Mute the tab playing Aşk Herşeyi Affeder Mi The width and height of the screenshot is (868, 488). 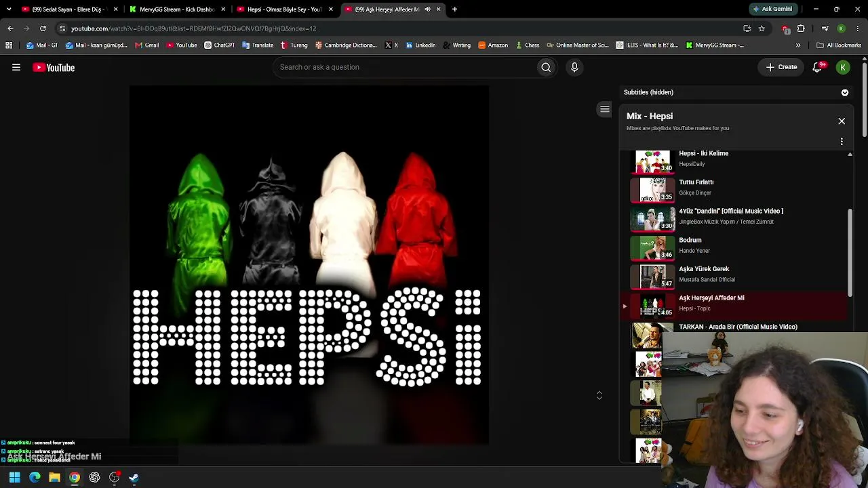[427, 9]
